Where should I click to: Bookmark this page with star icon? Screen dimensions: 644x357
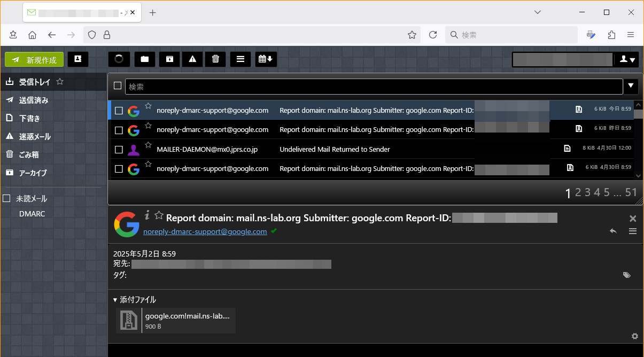[x=412, y=35]
